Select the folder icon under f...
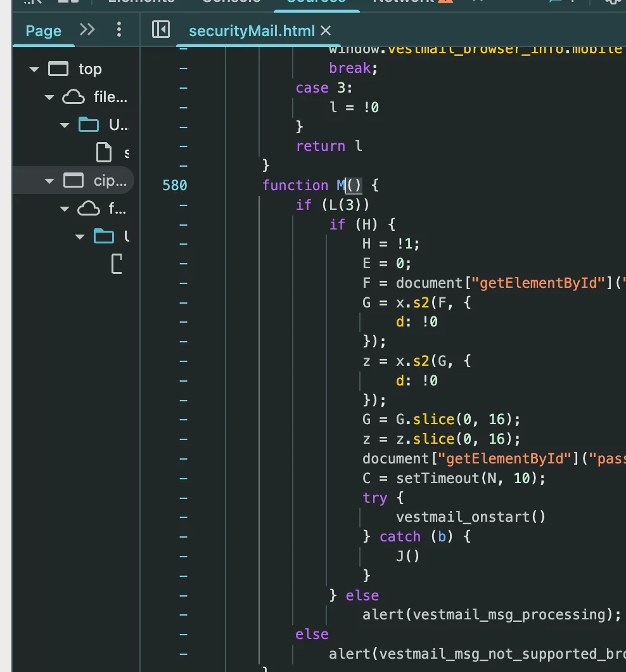Image resolution: width=626 pixels, height=672 pixels. (104, 236)
